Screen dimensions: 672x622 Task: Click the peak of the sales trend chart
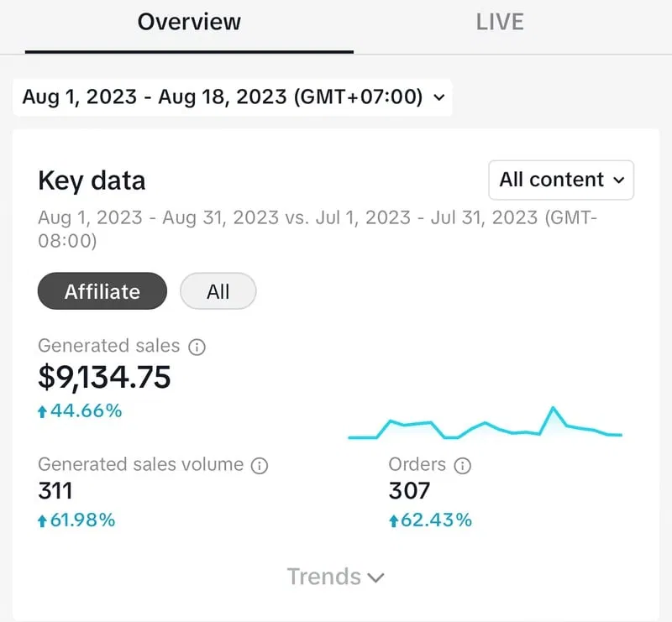554,407
